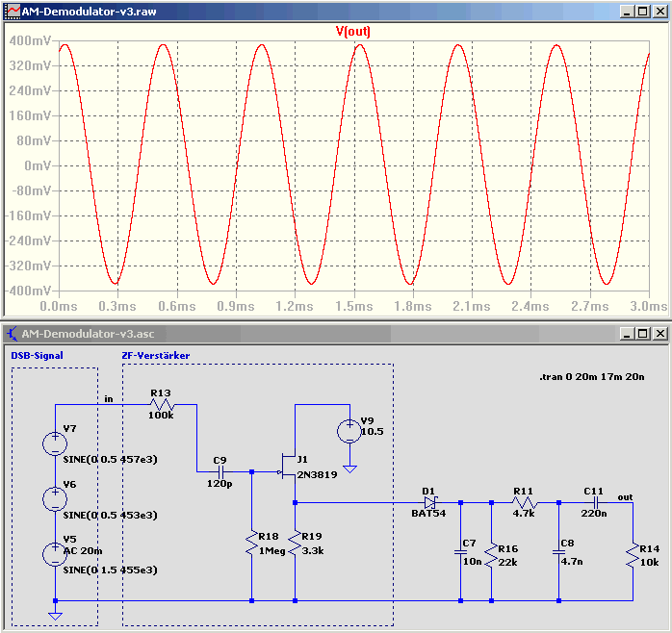Click the 1.5ms time axis label
The height and width of the screenshot is (633, 672).
(354, 306)
